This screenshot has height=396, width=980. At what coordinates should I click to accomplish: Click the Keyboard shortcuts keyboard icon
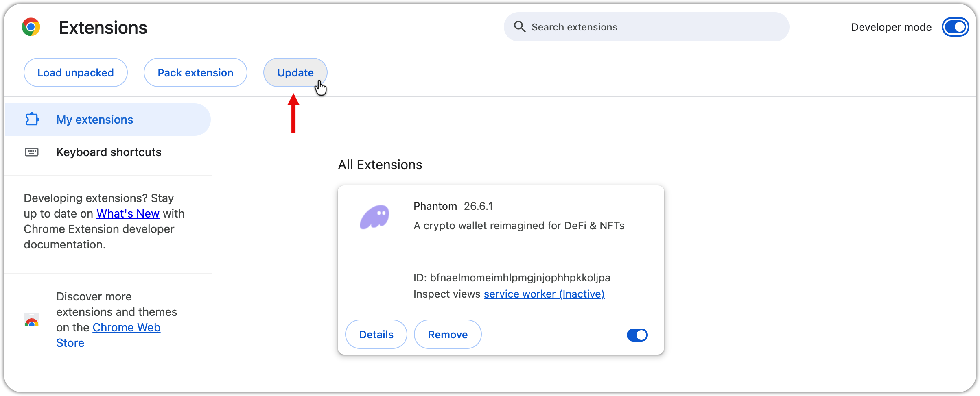(32, 152)
